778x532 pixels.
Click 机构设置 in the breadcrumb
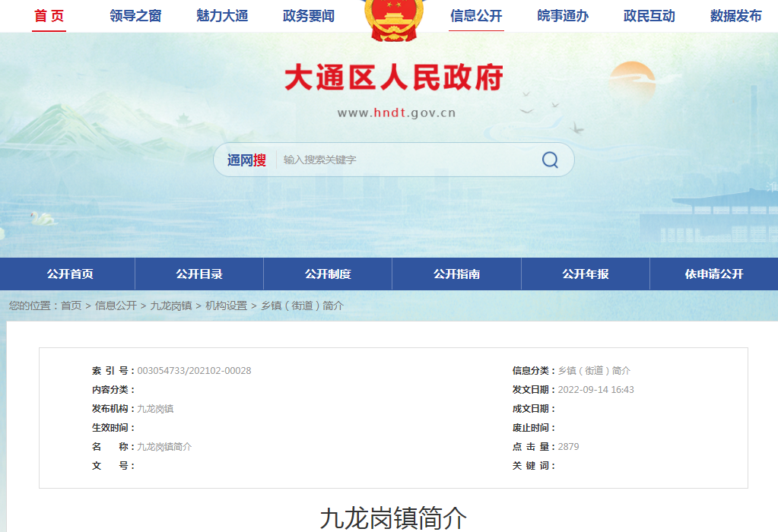click(226, 306)
